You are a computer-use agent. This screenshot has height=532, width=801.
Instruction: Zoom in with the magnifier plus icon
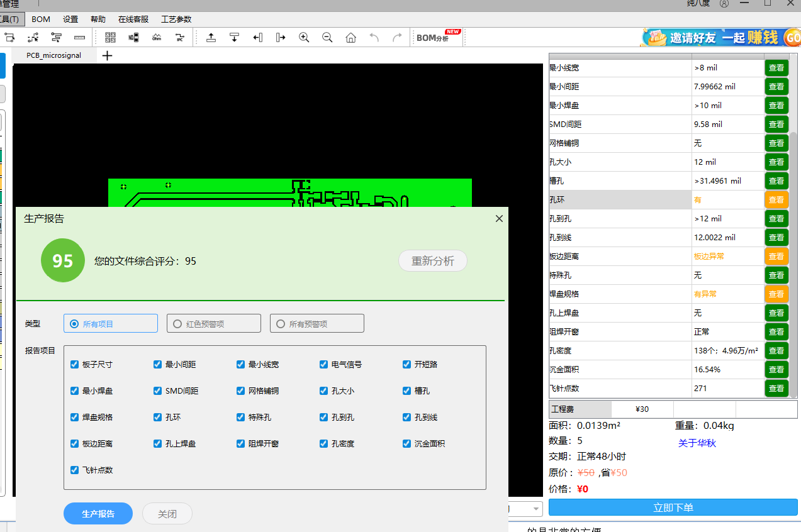coord(304,38)
